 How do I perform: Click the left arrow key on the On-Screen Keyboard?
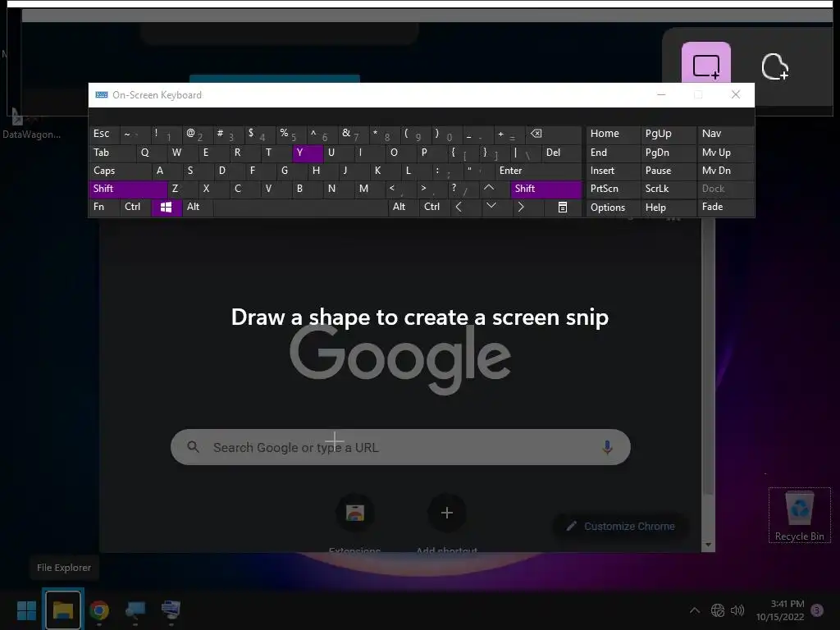coord(459,207)
